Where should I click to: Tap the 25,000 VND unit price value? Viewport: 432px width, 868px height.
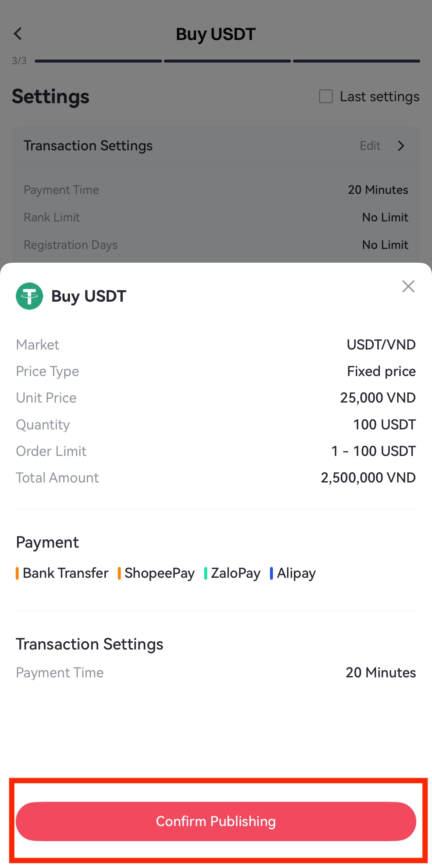click(x=377, y=398)
